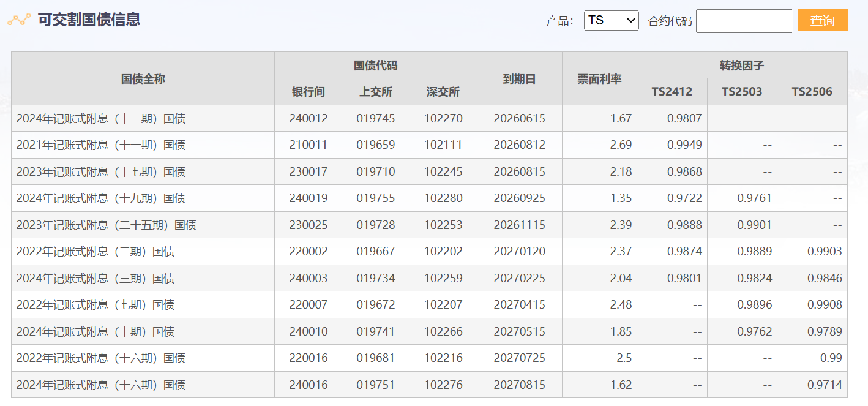Click the 银行间 column header

coord(308,92)
